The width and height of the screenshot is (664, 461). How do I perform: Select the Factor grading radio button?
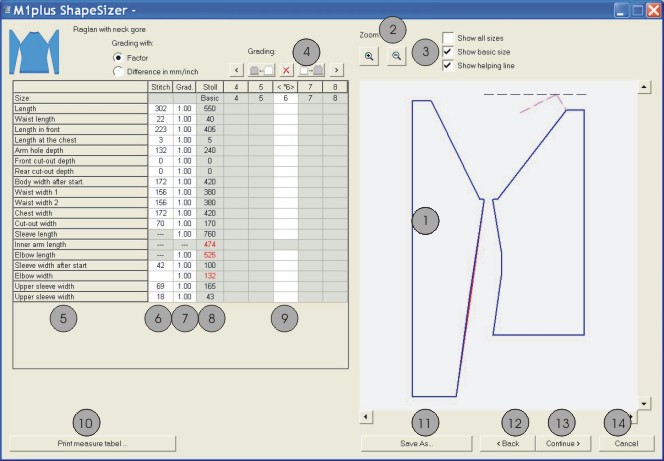119,58
